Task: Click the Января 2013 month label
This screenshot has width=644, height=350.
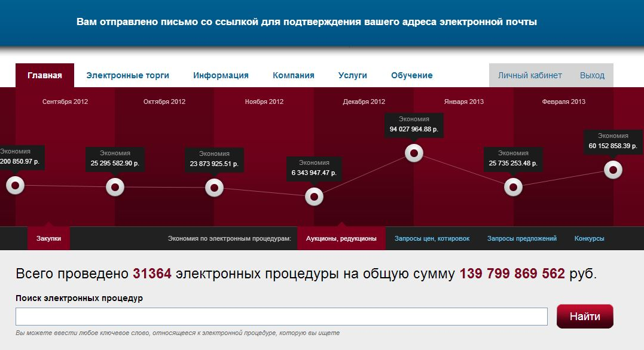Action: [463, 102]
